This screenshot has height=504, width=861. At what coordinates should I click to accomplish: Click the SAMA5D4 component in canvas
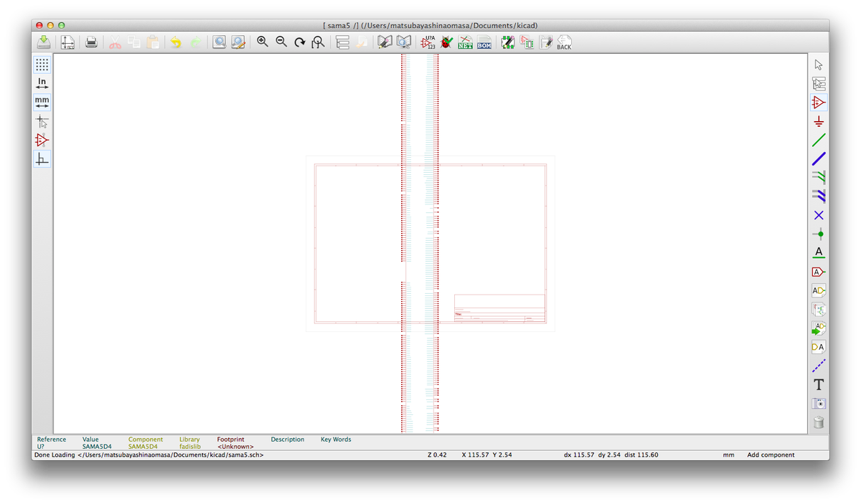coord(420,243)
